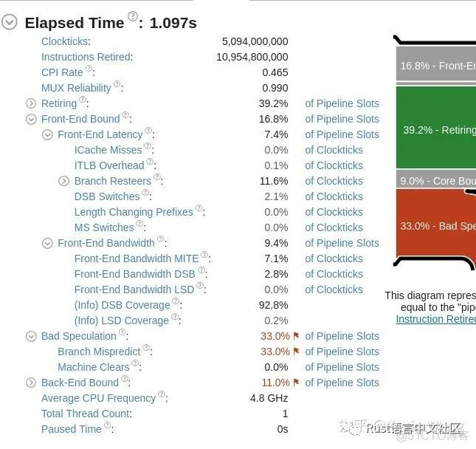This screenshot has width=476, height=449.
Task: Expand the Back-End Bound metric
Action: coord(31,383)
